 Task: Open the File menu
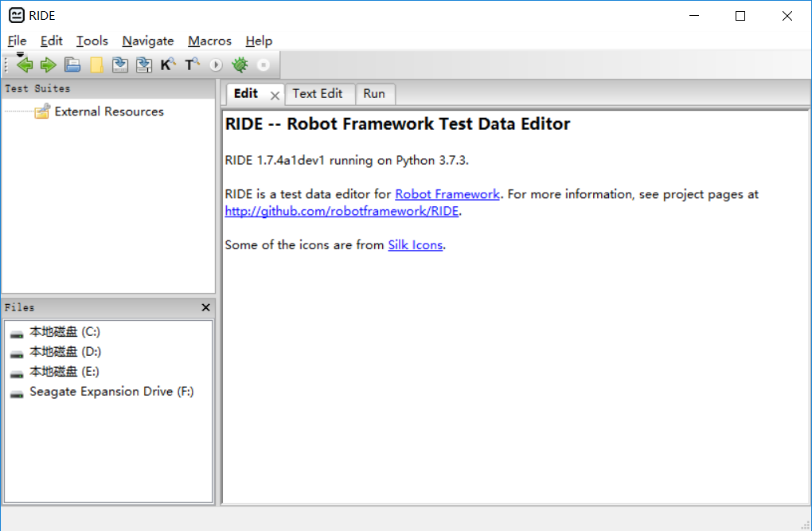tap(17, 41)
